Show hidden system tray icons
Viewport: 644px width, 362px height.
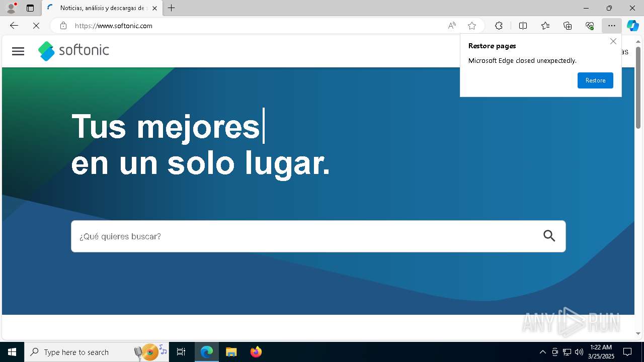[x=542, y=352]
